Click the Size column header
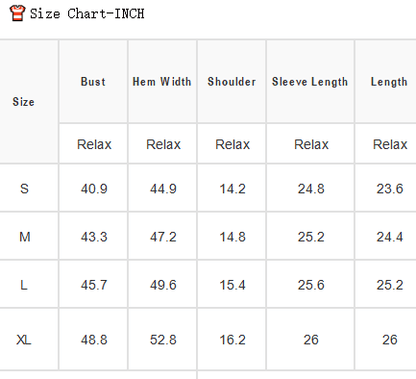This screenshot has height=379, width=416. [x=23, y=102]
